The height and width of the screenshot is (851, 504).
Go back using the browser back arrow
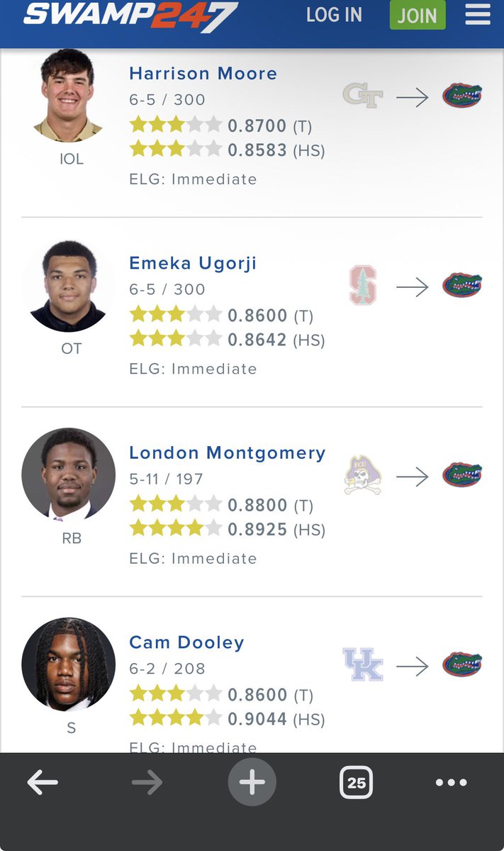[43, 782]
